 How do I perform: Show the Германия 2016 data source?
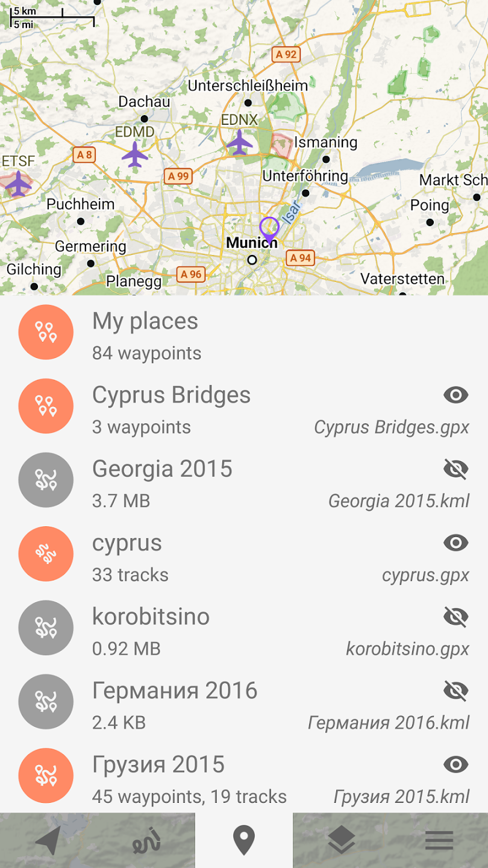click(x=455, y=691)
